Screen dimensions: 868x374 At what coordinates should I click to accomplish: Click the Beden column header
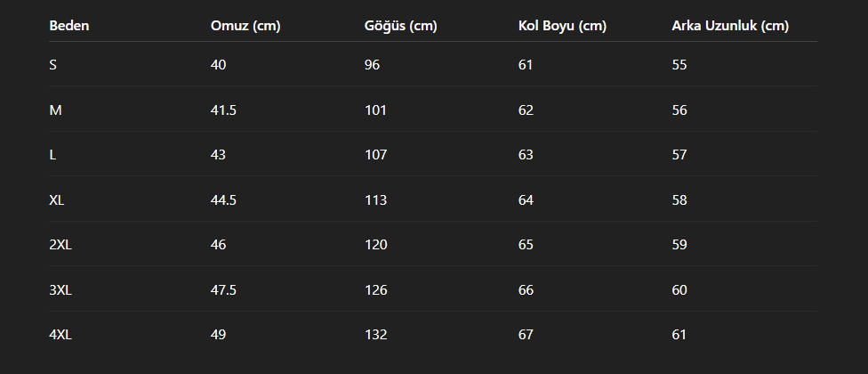[69, 26]
